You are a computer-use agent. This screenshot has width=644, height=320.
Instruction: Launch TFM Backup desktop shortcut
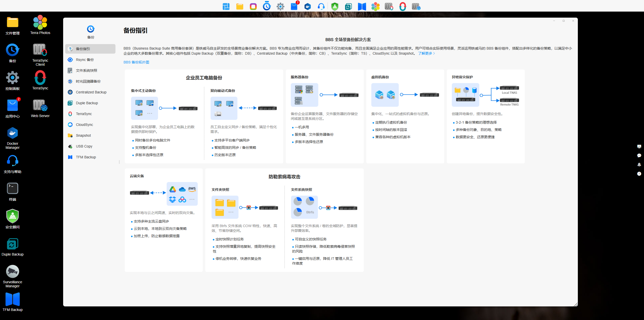point(13,302)
